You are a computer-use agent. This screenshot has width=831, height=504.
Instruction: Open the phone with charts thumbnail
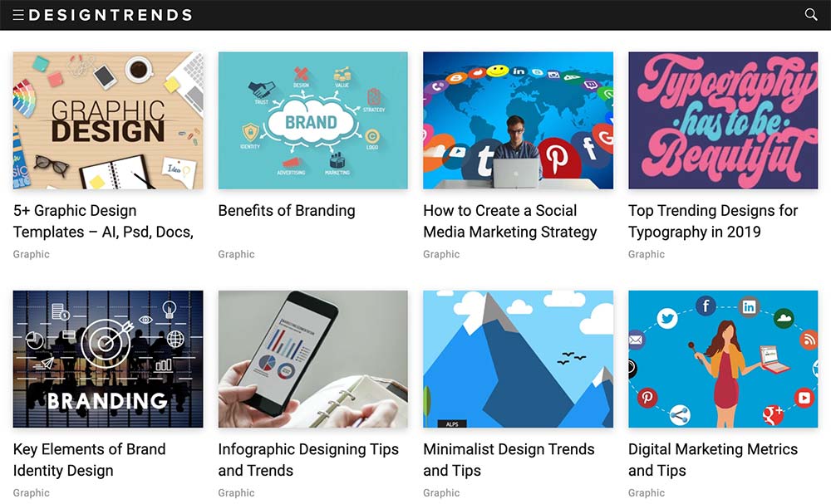(313, 359)
